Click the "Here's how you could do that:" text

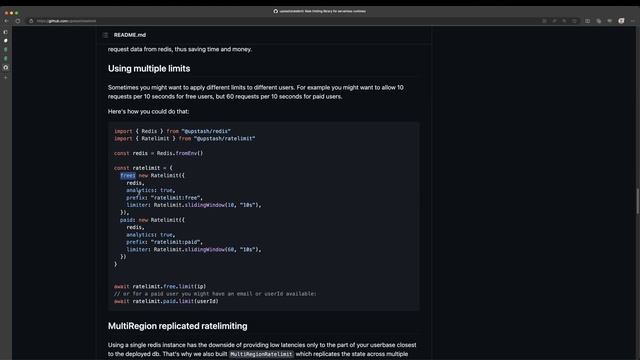pos(149,111)
